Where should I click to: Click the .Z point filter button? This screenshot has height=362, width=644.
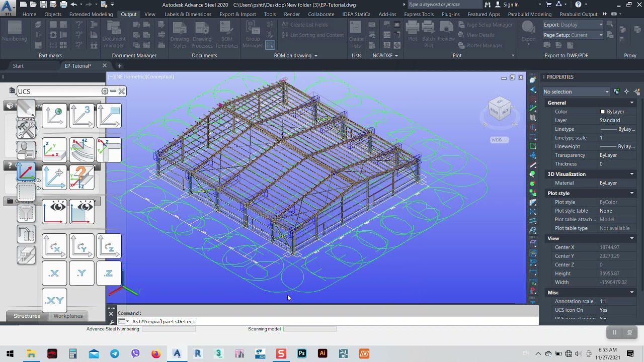point(109,274)
